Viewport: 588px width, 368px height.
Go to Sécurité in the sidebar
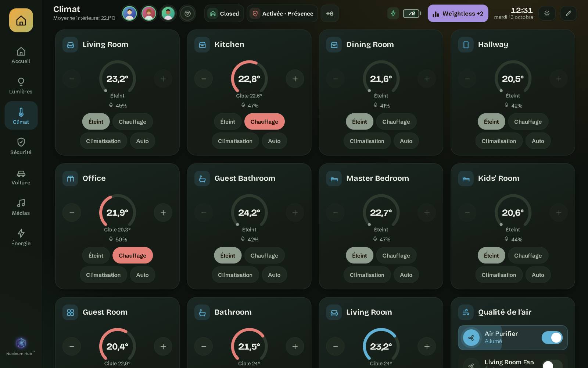point(21,146)
